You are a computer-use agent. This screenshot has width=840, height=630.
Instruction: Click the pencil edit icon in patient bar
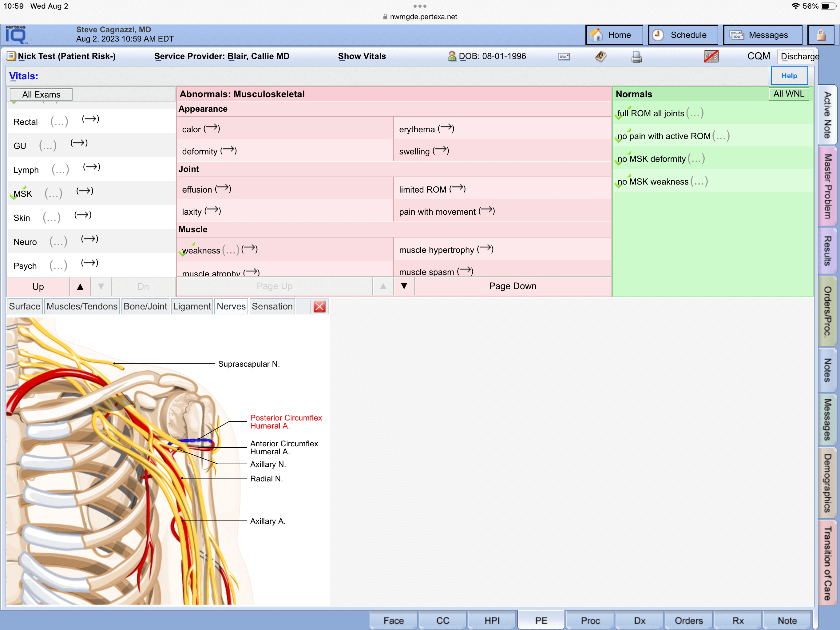600,57
